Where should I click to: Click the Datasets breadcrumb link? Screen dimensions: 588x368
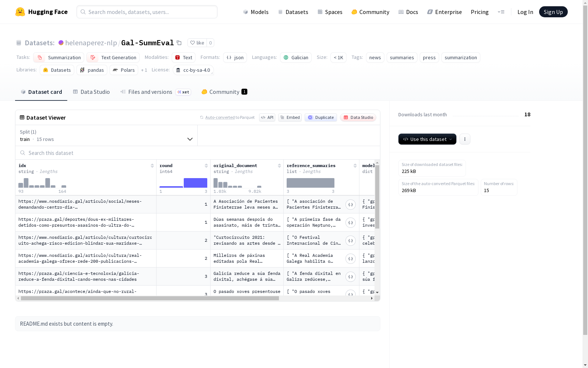(x=40, y=43)
